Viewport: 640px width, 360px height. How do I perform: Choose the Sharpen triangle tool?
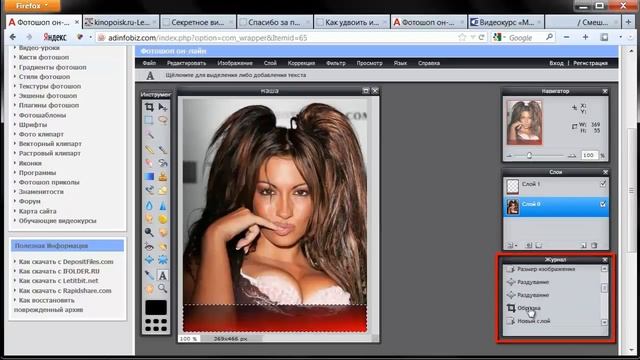(x=163, y=205)
